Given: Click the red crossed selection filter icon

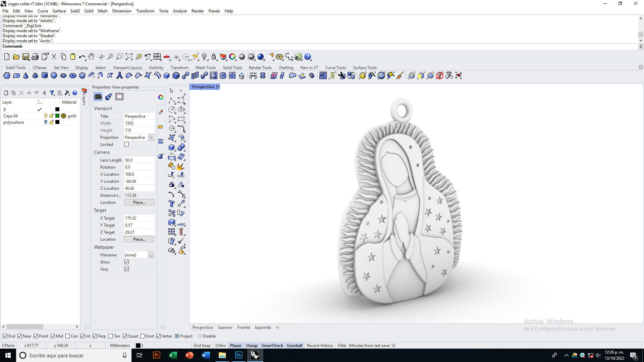Looking at the screenshot, I should [440, 76].
